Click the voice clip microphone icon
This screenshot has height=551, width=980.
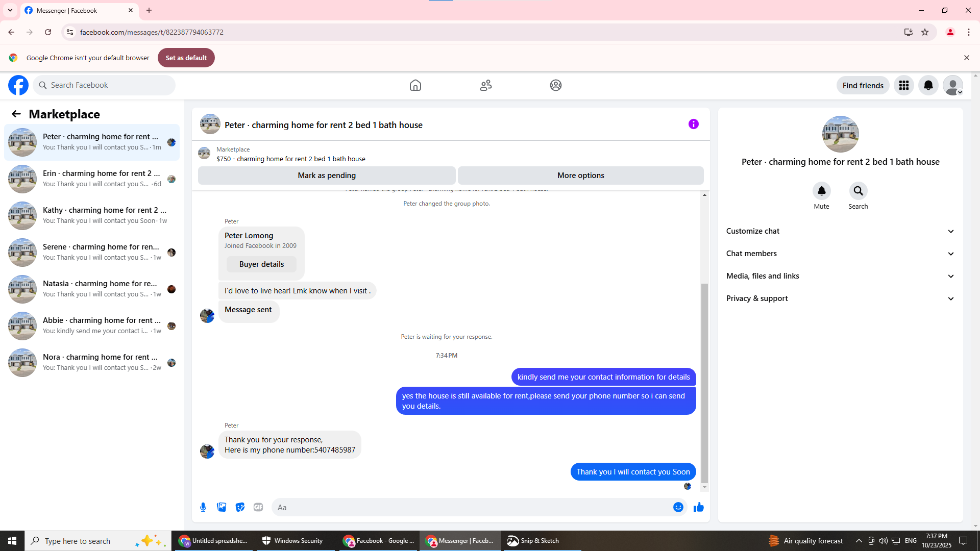point(203,507)
